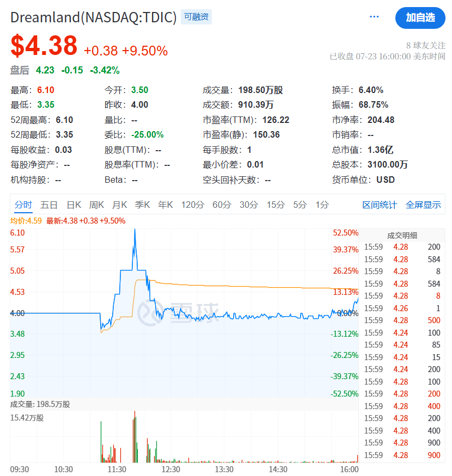
Task: Select the 分时 chart tab
Action: (23, 205)
